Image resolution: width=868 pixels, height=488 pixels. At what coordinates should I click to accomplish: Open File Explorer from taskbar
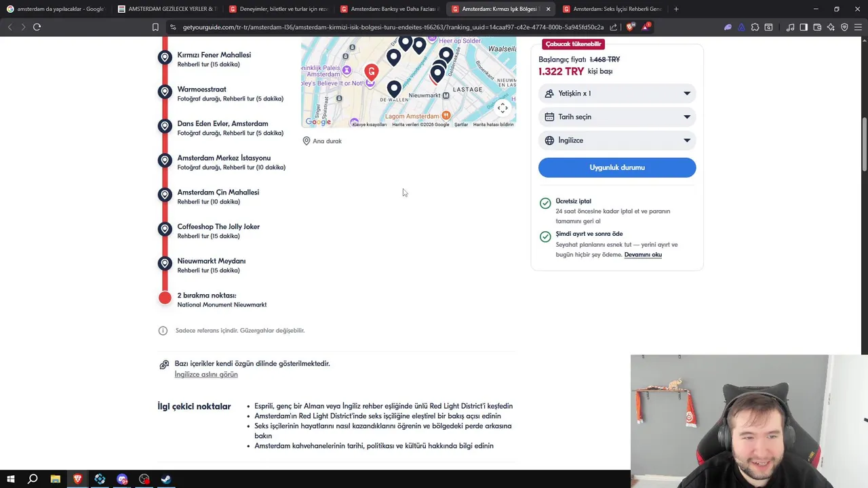(55, 479)
